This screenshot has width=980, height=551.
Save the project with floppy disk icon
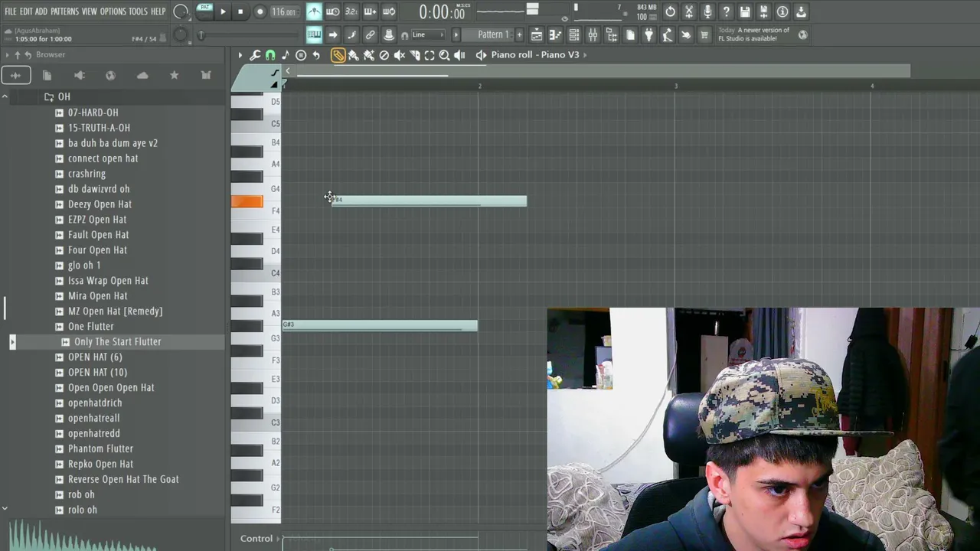click(745, 11)
